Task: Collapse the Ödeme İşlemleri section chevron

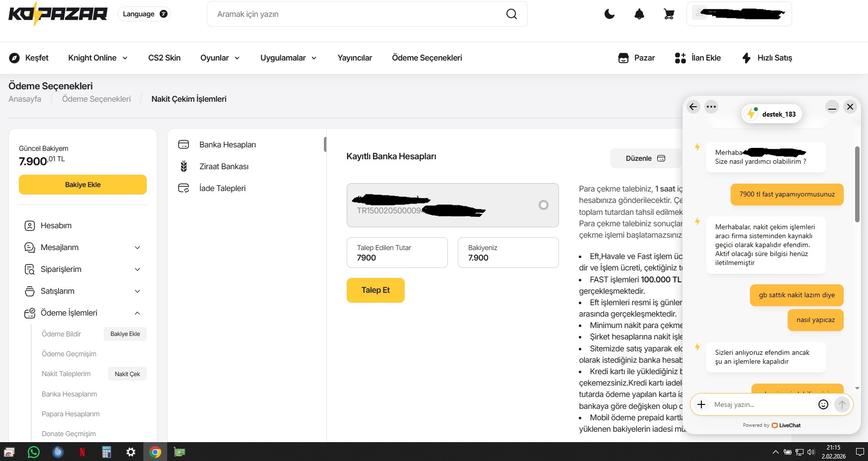Action: coord(137,313)
